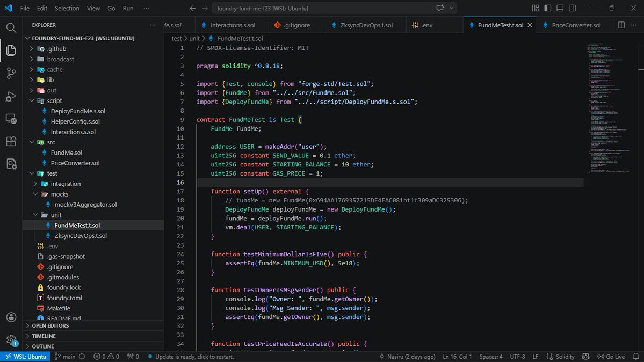Toggle the primary sidebar visibility
The width and height of the screenshot is (644, 362).
pyautogui.click(x=547, y=8)
